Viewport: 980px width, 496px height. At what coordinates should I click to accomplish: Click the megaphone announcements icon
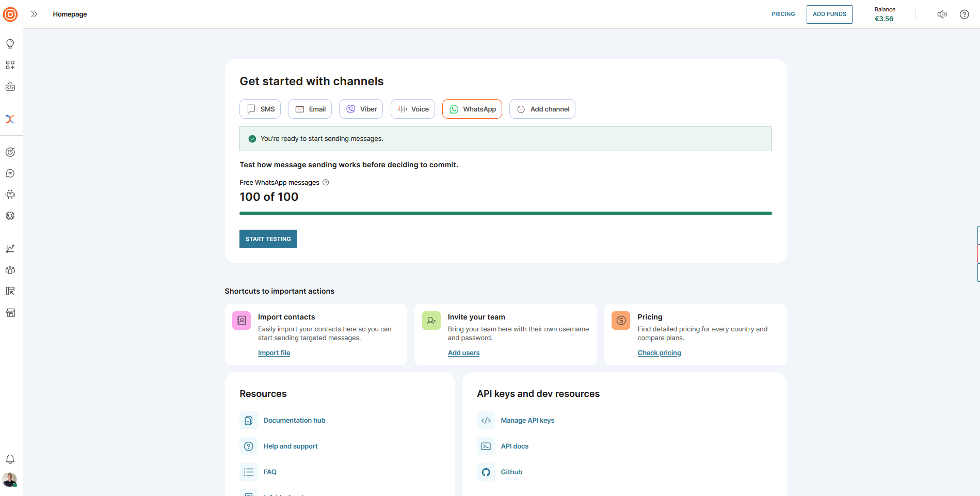942,14
